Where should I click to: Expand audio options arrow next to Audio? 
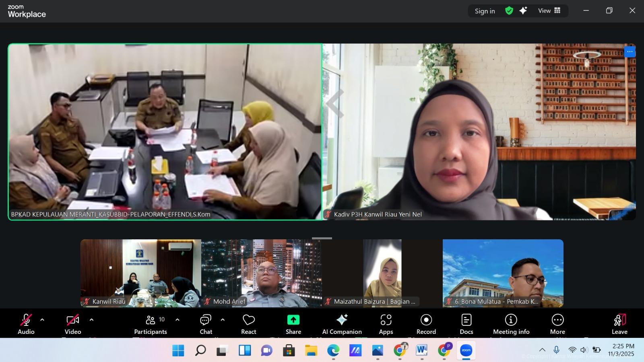click(42, 320)
